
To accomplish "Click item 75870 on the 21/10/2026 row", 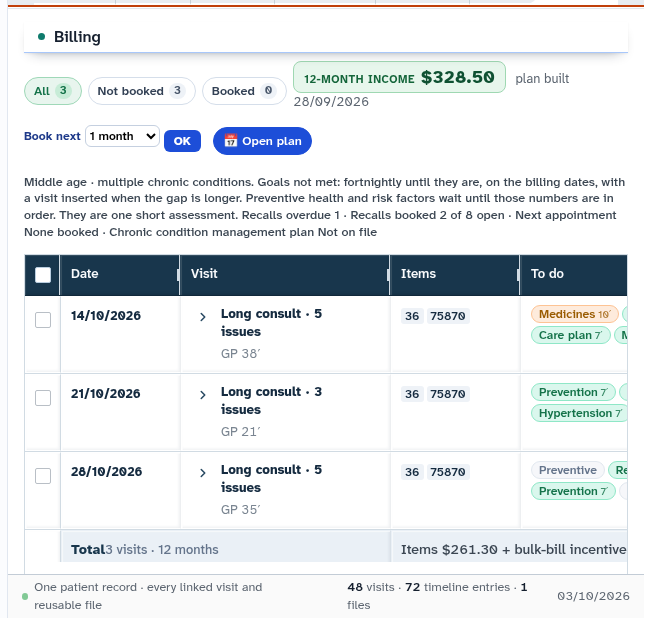I will point(448,394).
